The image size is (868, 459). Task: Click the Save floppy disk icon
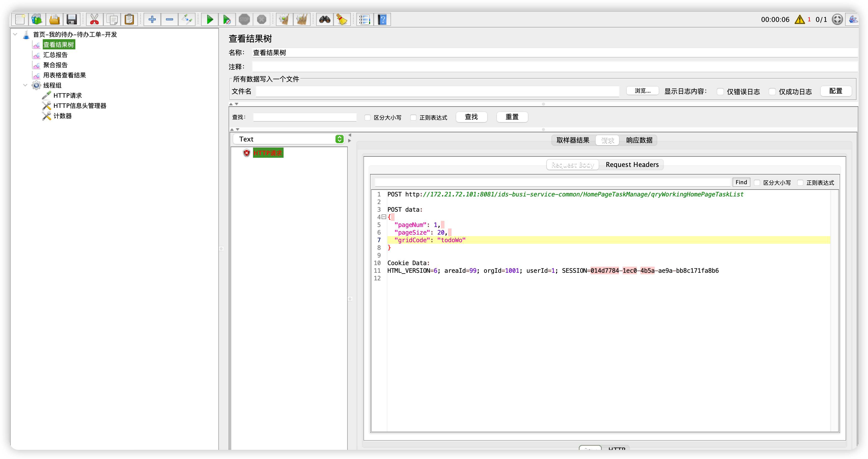coord(72,20)
